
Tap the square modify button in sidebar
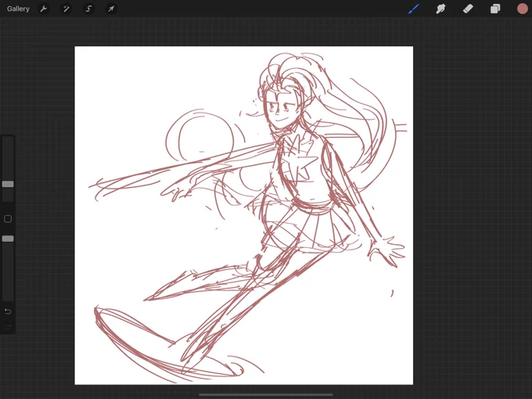point(8,219)
